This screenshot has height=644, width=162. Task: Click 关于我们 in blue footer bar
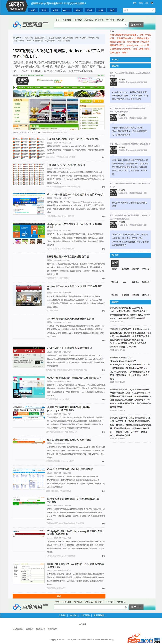pyautogui.click(x=62, y=615)
